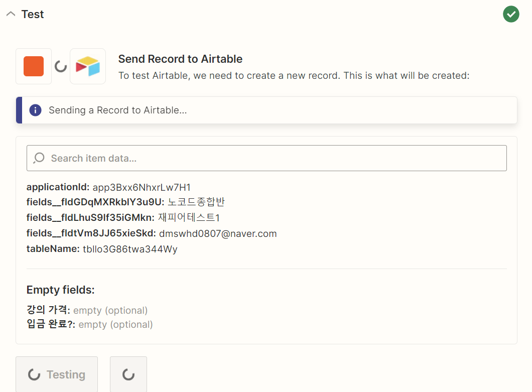Select the applicationId data row

[108, 187]
